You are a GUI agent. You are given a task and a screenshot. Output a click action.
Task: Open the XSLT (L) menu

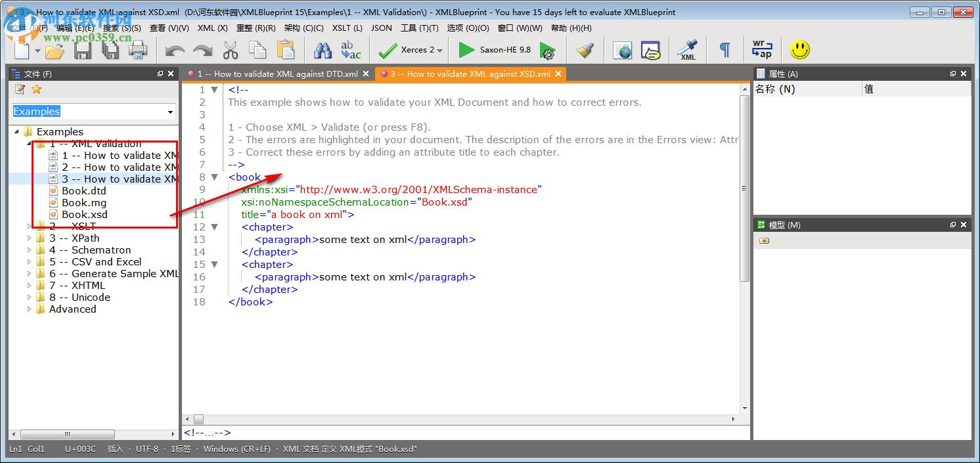(x=347, y=28)
